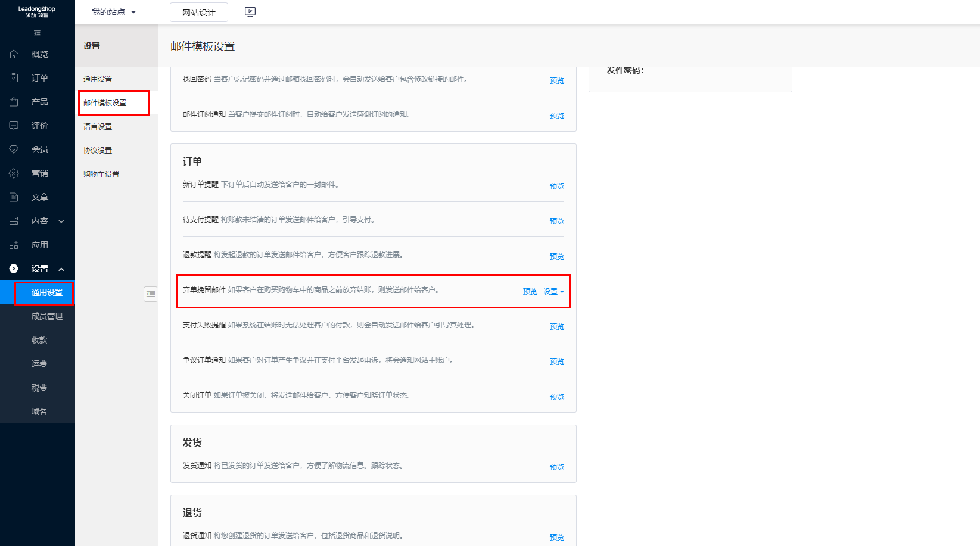980x546 pixels.
Task: Click the Apps (应用) grid icon
Action: [x=14, y=245]
